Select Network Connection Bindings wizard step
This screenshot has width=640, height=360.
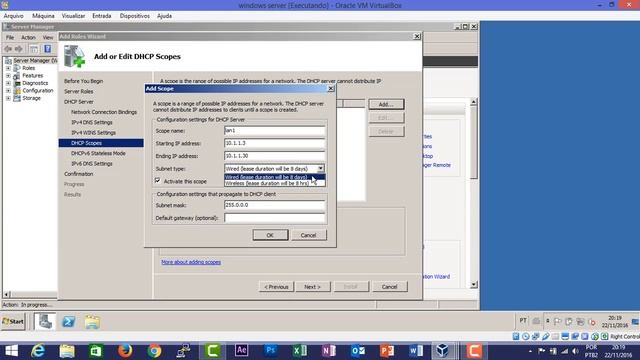click(x=104, y=112)
